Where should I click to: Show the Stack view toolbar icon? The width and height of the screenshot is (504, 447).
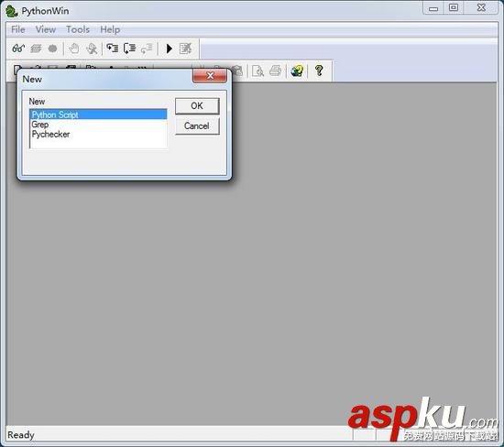point(36,49)
